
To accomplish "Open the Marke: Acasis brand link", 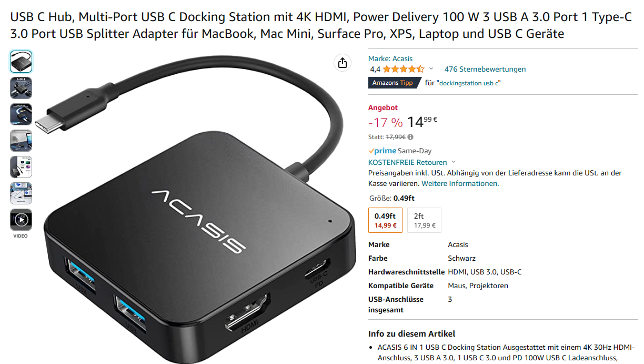I will point(390,58).
